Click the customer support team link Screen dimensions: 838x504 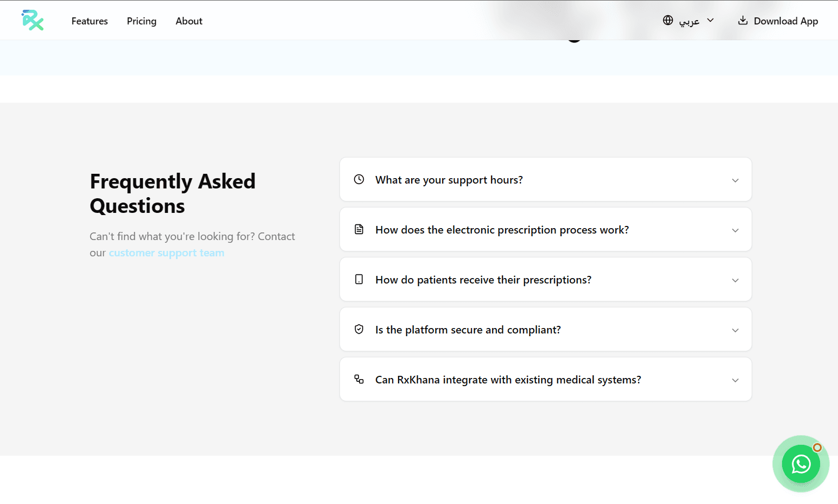point(166,253)
